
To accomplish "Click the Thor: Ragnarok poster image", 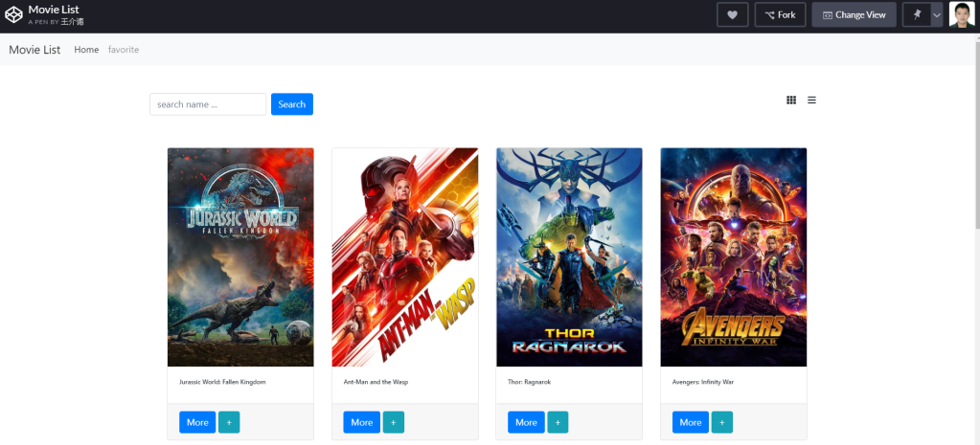I will click(569, 256).
